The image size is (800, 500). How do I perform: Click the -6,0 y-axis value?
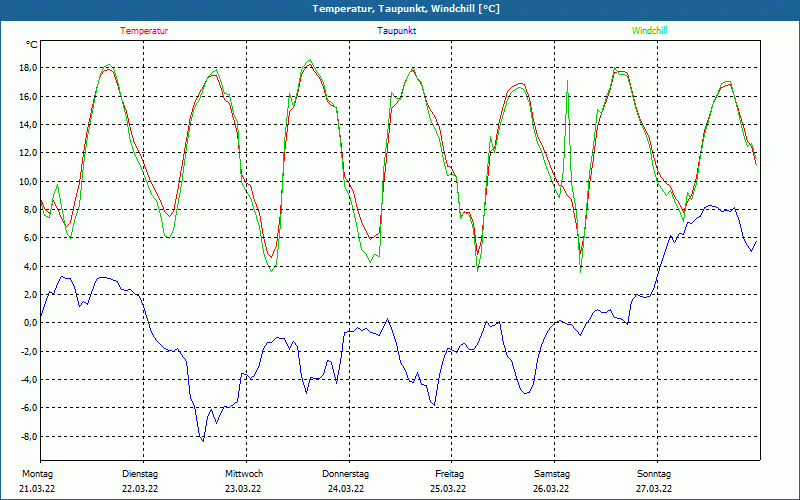(x=28, y=408)
